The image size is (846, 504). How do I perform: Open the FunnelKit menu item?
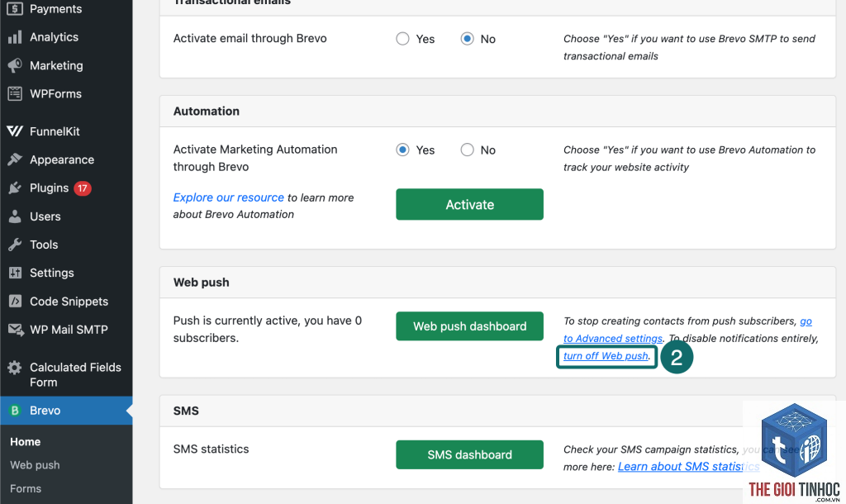[x=55, y=131]
